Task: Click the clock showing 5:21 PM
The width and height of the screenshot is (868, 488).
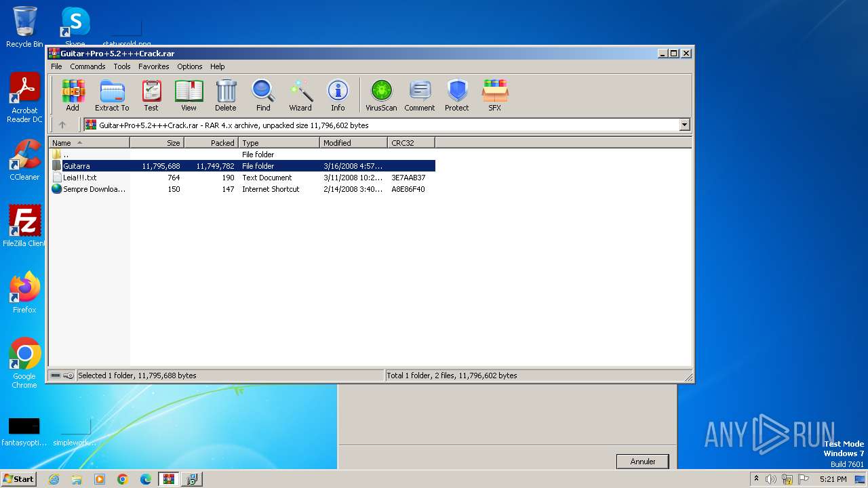Action: (833, 479)
